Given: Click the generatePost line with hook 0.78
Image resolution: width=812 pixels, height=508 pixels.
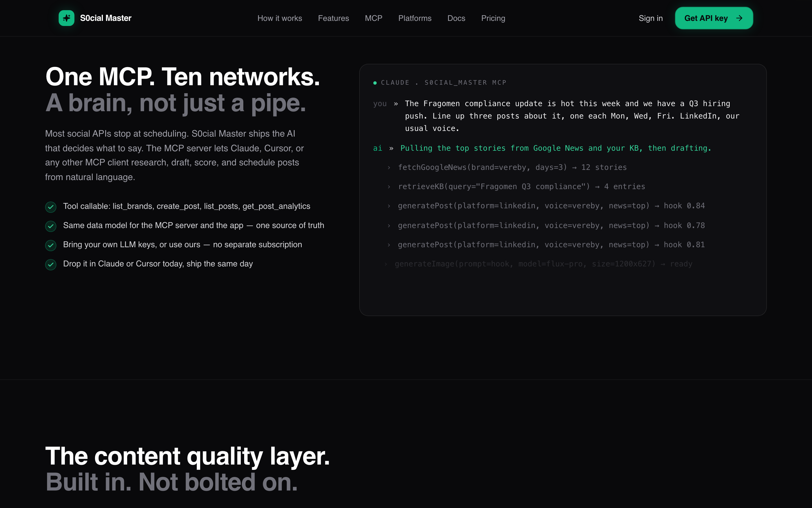Looking at the screenshot, I should click(x=551, y=225).
